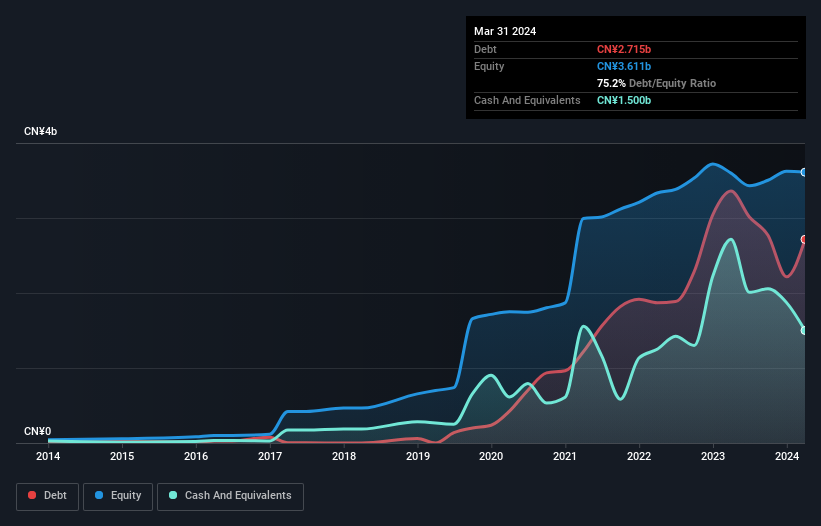Click the red Debt legend dot
Screen dimensions: 821x526
(x=32, y=495)
